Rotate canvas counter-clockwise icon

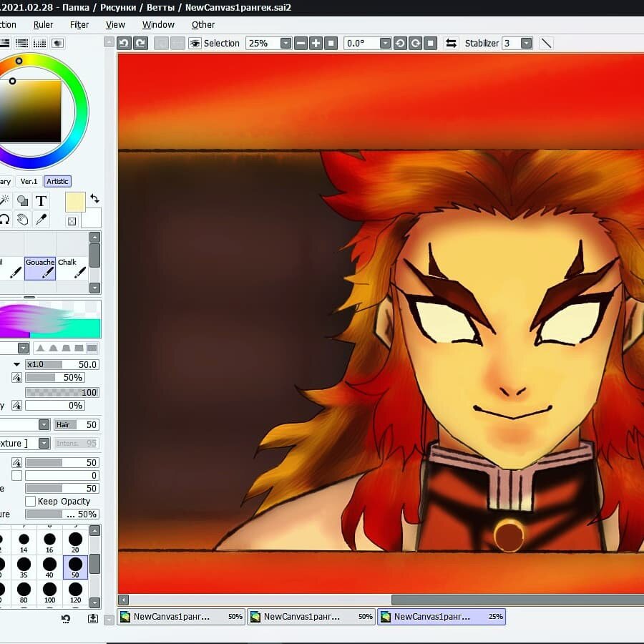400,43
